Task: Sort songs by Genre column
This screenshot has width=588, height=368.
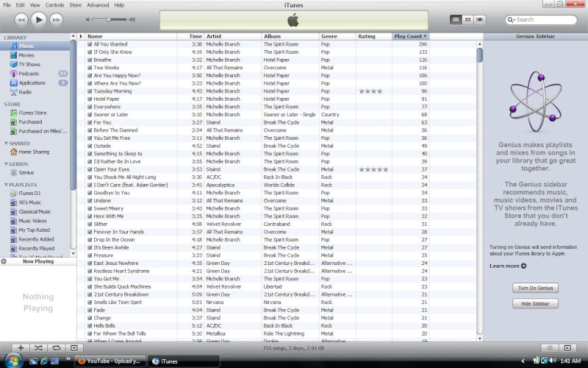Action: 337,36
